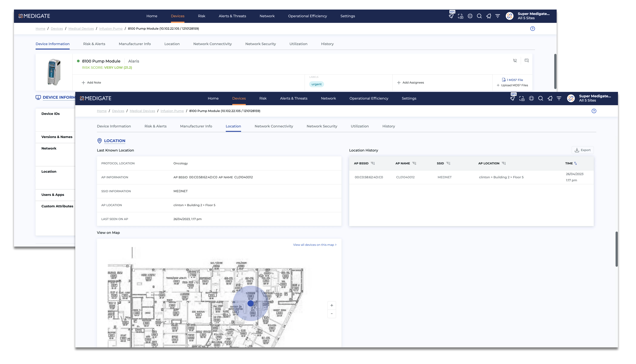Click the rocket progress icon showing 65%

tap(512, 98)
